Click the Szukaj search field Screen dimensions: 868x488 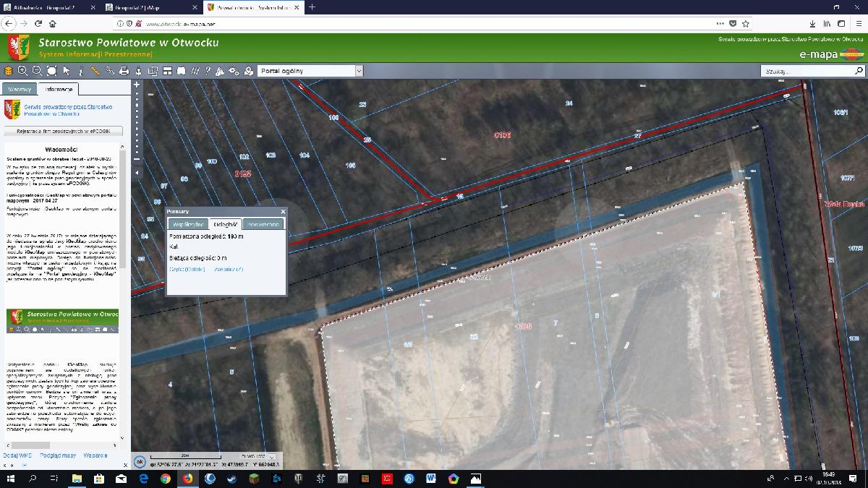click(807, 72)
